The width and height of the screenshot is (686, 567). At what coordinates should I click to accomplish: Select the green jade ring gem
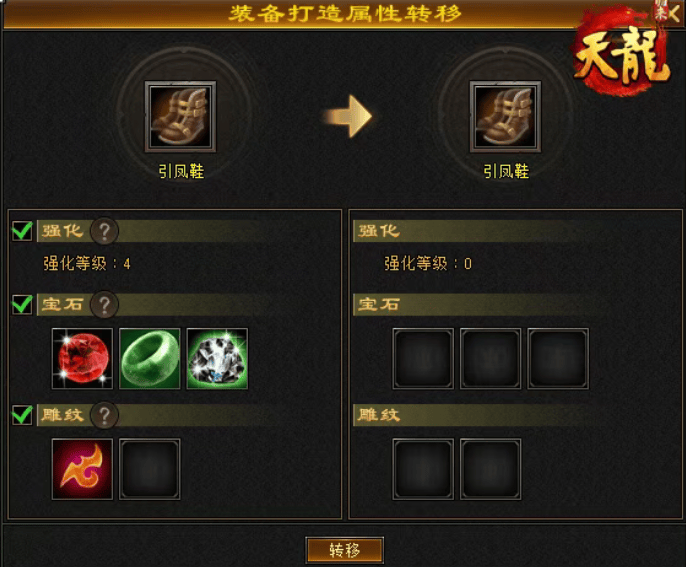point(150,358)
